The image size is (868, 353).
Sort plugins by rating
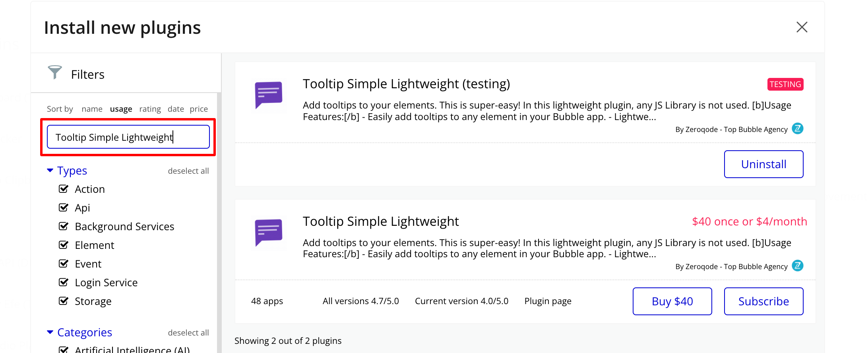point(150,109)
